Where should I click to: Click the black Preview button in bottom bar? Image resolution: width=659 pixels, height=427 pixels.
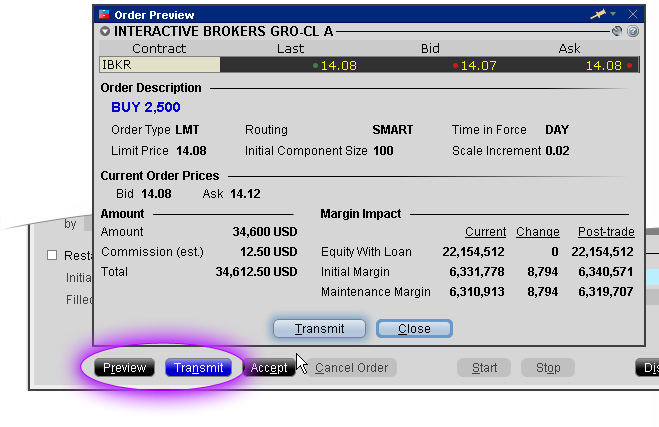click(124, 368)
